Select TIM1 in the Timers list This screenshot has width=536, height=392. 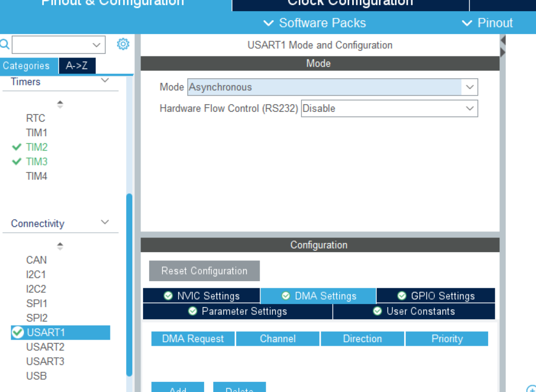[x=37, y=133]
